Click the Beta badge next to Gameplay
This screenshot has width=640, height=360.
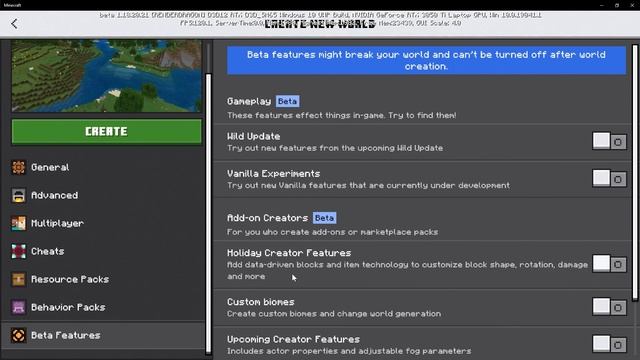pos(287,101)
